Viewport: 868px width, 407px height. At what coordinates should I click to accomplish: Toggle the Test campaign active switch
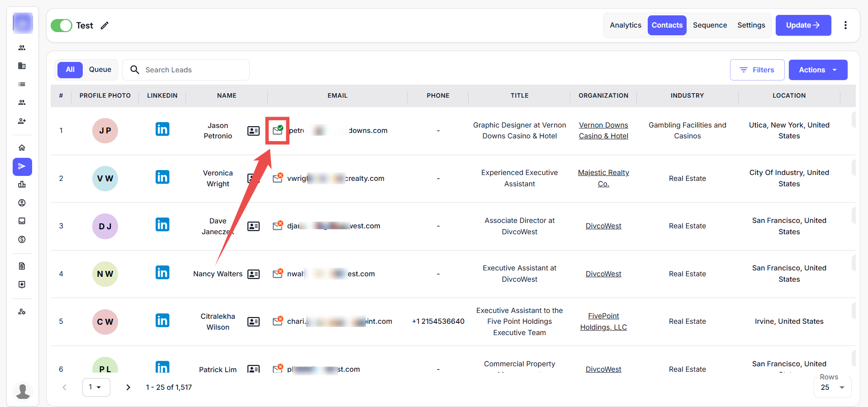click(x=62, y=25)
